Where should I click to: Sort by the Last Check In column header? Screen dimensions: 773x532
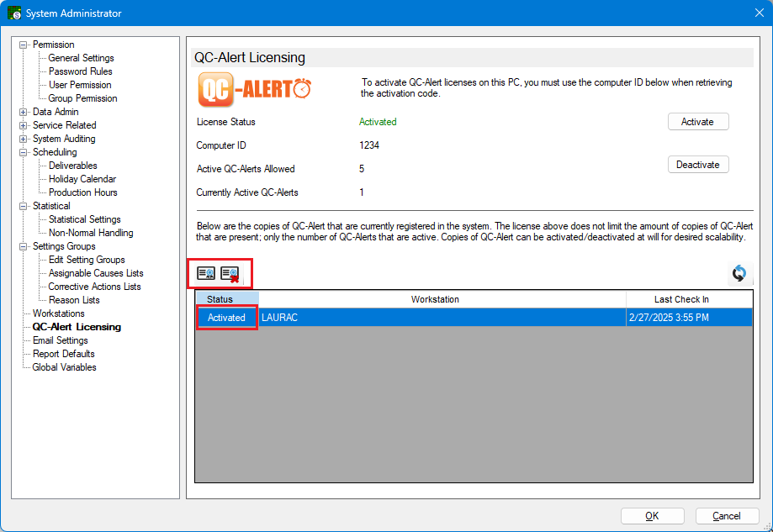click(x=689, y=299)
